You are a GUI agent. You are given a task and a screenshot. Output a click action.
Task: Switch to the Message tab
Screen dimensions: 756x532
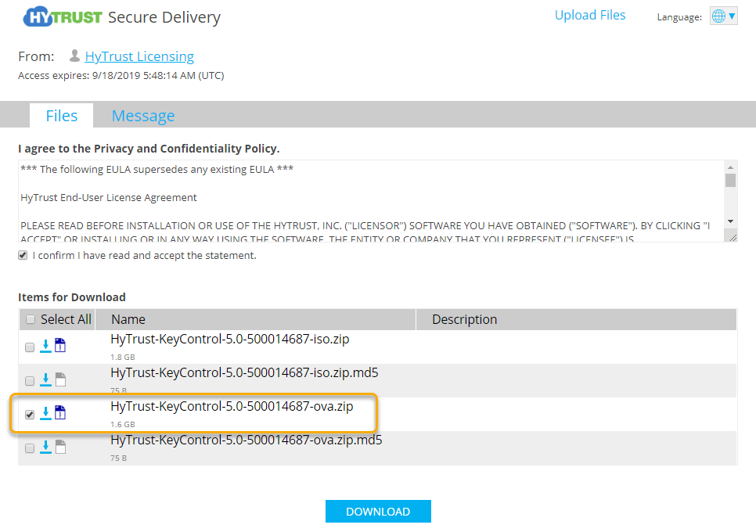(x=143, y=116)
